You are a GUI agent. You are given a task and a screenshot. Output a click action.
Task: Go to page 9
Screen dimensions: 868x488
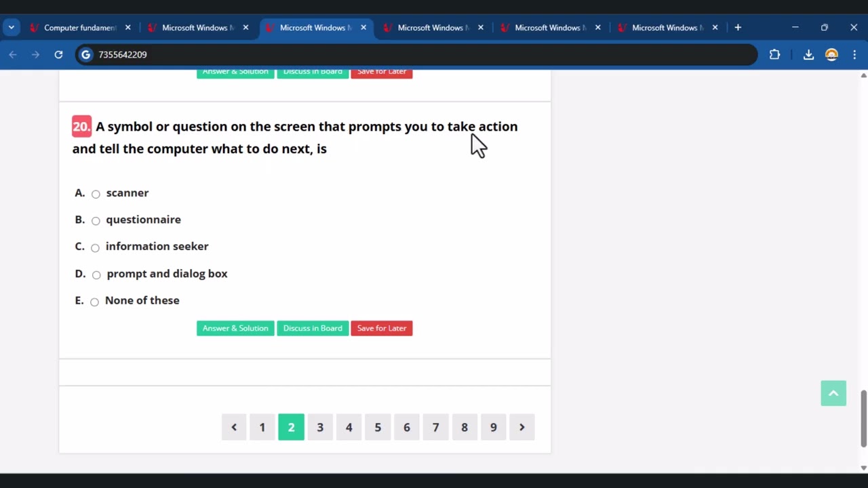(493, 427)
